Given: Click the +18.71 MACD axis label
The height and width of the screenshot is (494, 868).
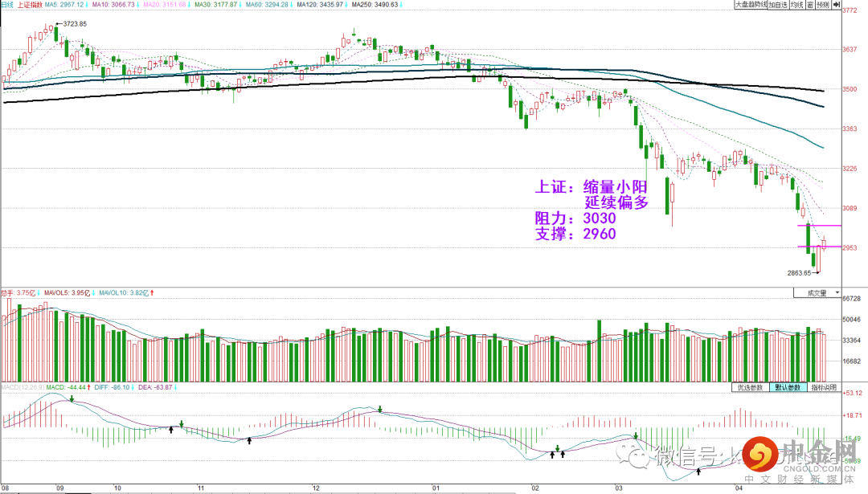Looking at the screenshot, I should pos(852,415).
